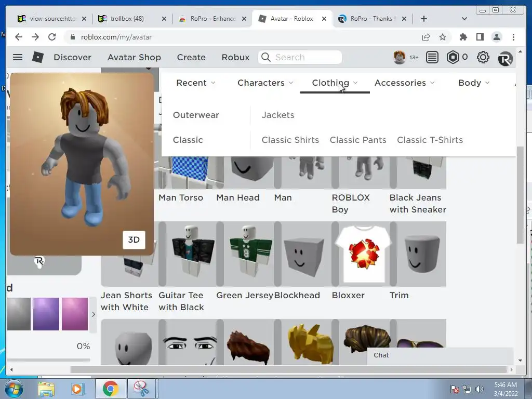Show next avatar backgrounds arrow
This screenshot has height=399, width=532.
pyautogui.click(x=94, y=314)
